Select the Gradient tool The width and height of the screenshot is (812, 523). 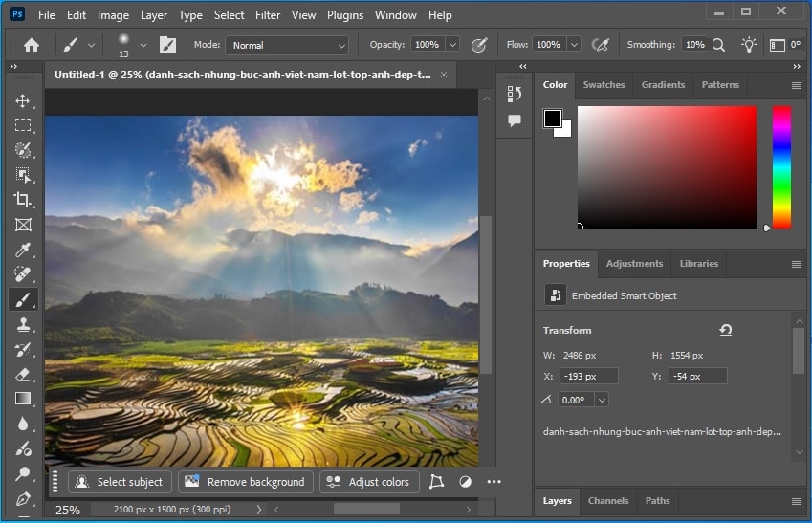click(x=23, y=398)
